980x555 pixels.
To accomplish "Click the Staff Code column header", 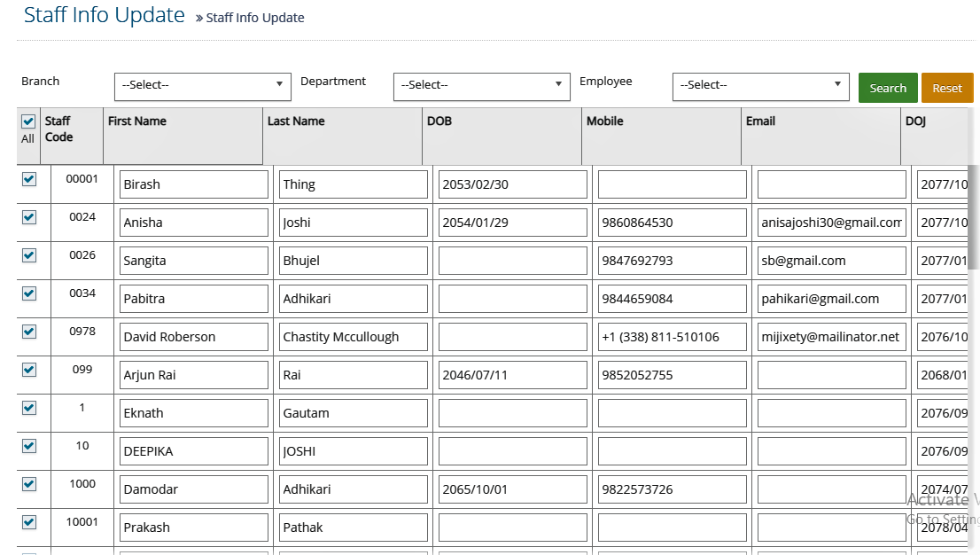I will [x=71, y=136].
